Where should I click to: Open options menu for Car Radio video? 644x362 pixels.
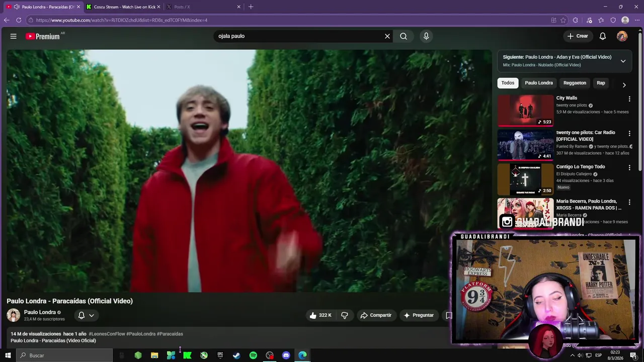629,133
